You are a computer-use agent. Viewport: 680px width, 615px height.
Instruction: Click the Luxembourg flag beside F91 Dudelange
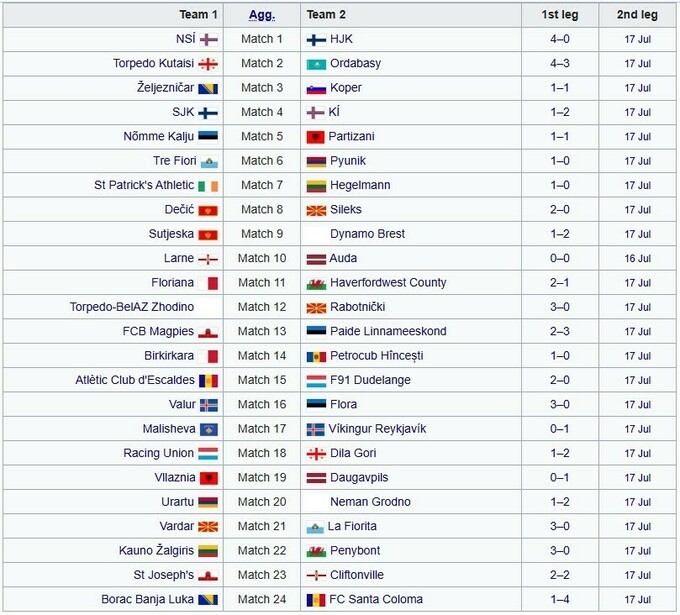pyautogui.click(x=315, y=381)
